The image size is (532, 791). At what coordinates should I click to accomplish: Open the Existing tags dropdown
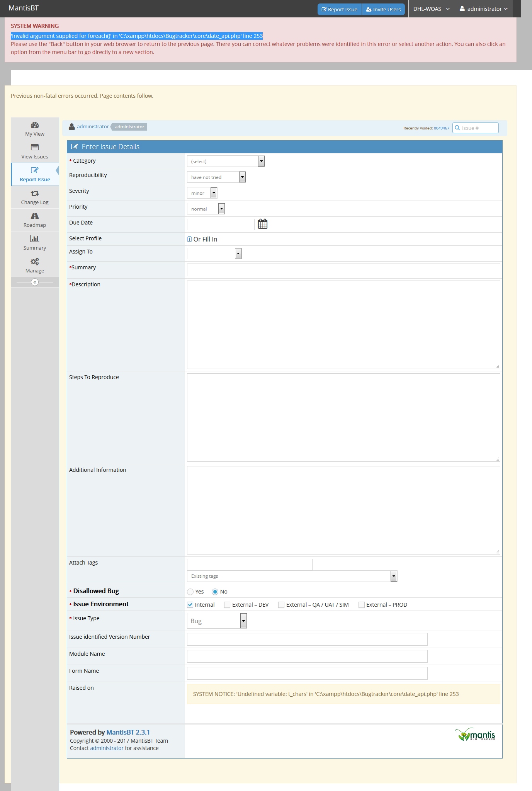click(x=292, y=576)
